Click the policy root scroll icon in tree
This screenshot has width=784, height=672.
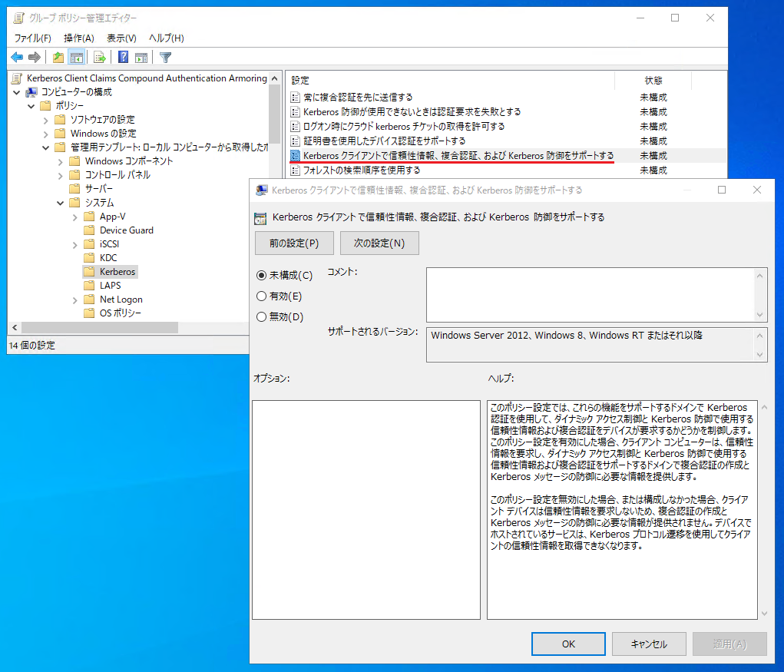click(x=17, y=78)
